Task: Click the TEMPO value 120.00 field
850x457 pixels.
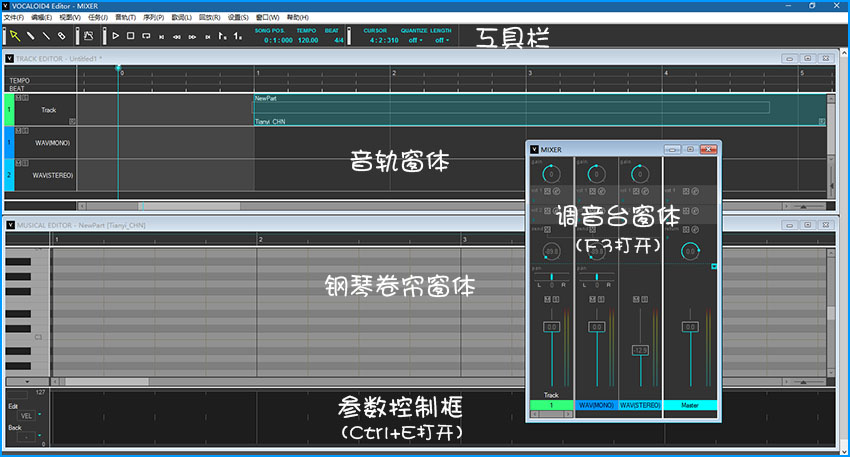Action: [x=307, y=41]
